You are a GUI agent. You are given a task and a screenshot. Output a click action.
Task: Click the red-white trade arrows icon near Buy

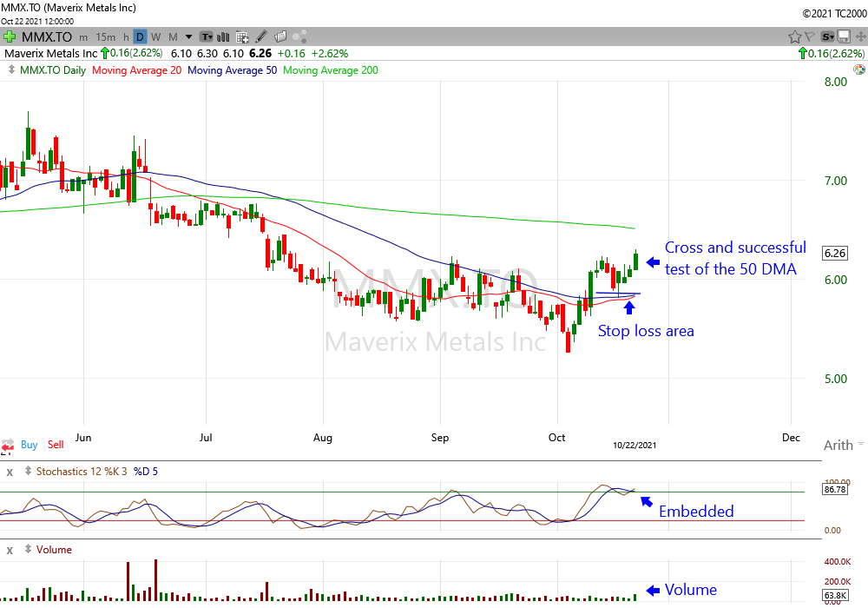7,446
